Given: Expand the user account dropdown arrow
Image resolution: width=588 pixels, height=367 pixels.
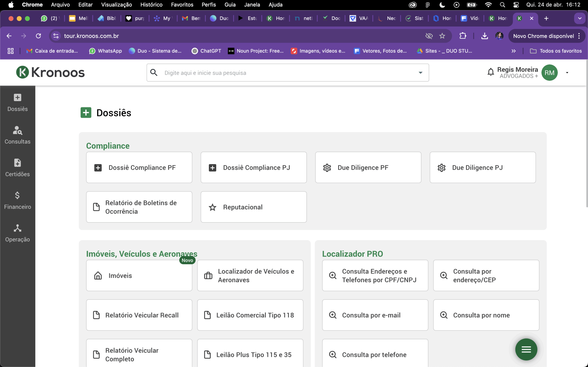Looking at the screenshot, I should tap(567, 72).
